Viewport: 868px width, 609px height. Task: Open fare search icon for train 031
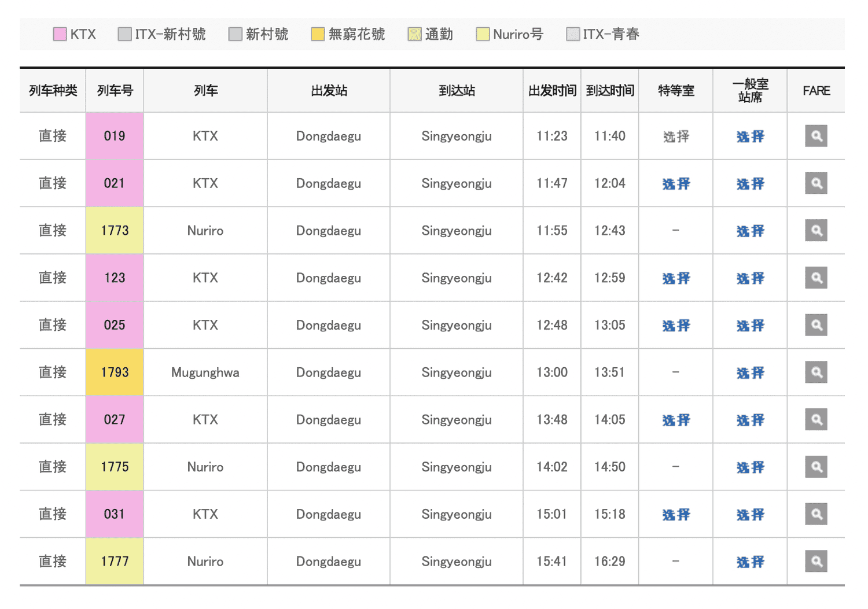tap(816, 514)
